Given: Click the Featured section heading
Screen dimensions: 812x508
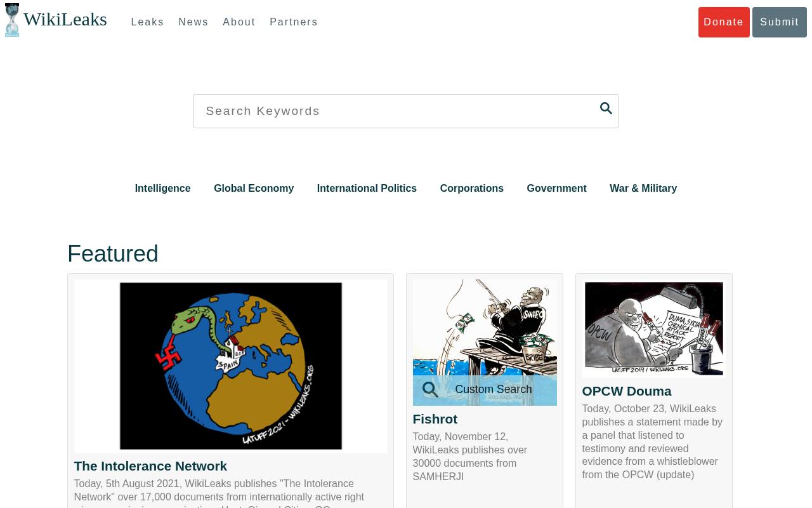Looking at the screenshot, I should [x=113, y=254].
